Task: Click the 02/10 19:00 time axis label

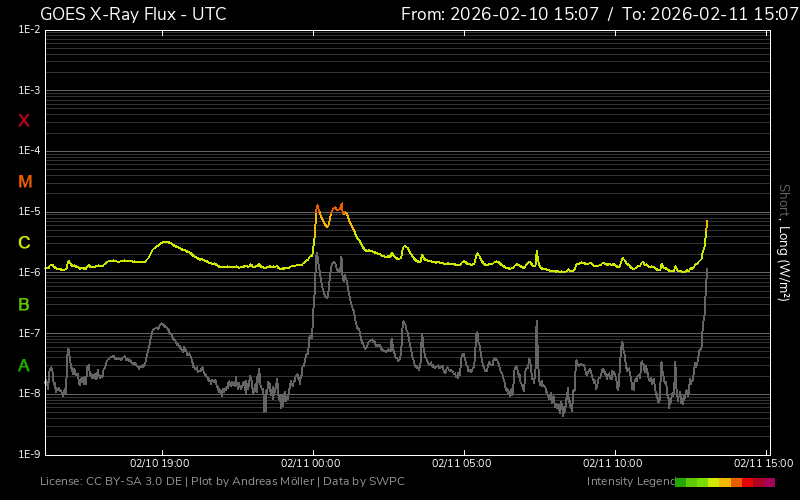Action: coord(160,463)
